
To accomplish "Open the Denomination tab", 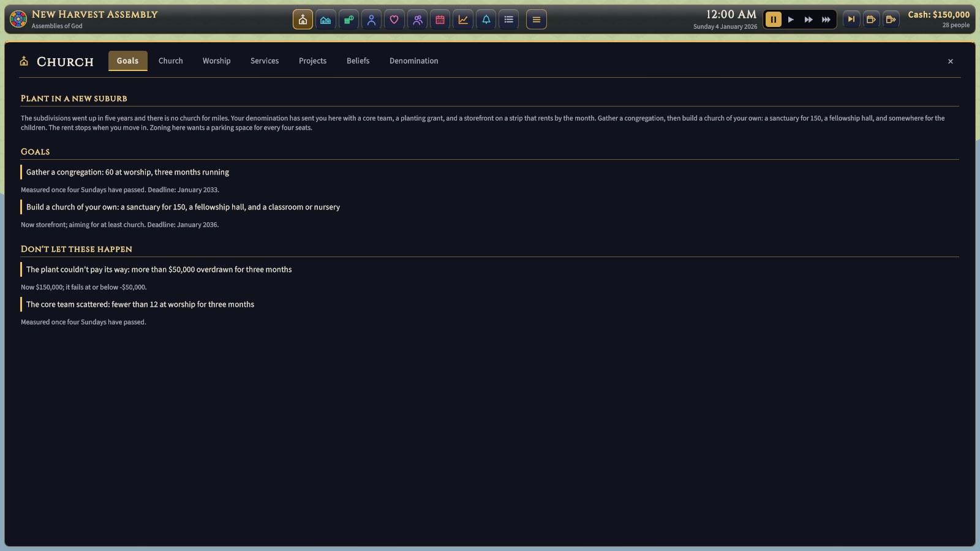I will coord(414,61).
